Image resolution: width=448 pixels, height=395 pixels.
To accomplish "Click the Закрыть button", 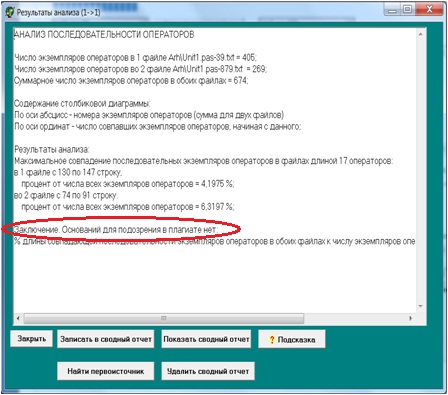I will coord(31,339).
